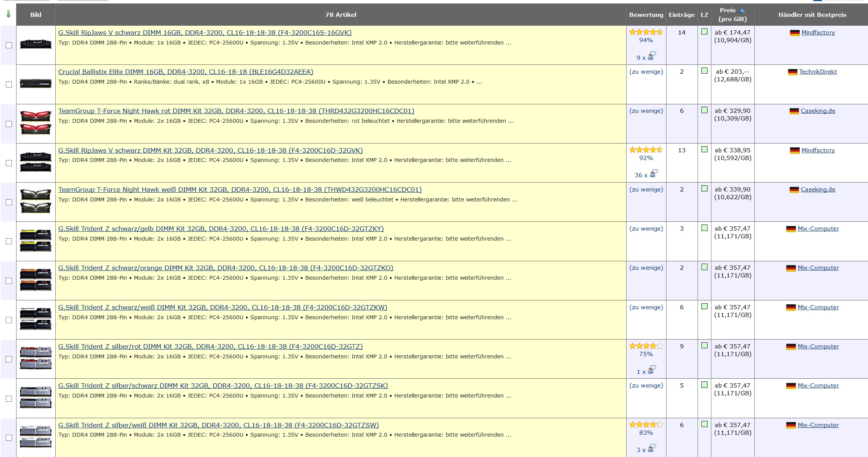Visit Caseking.de for Night Hawk weiß
The width and height of the screenshot is (868, 457).
point(818,190)
